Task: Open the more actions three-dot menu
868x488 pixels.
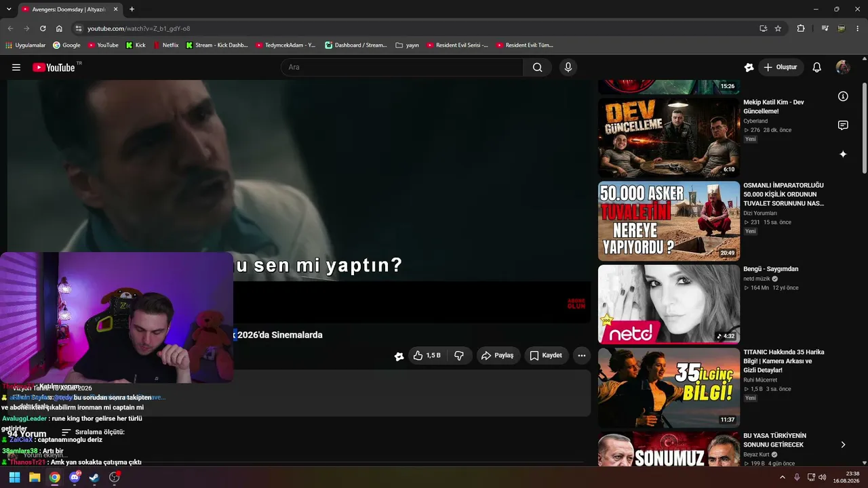Action: pyautogui.click(x=581, y=355)
